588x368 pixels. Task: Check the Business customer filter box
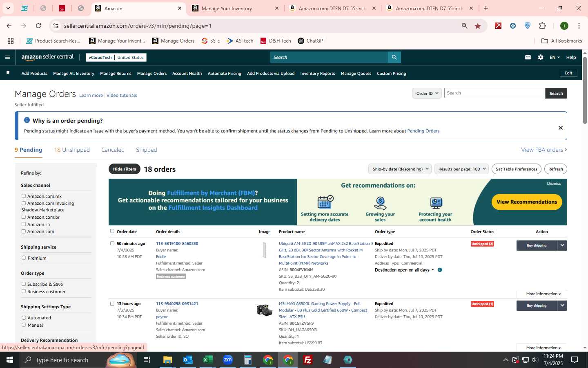click(x=24, y=292)
